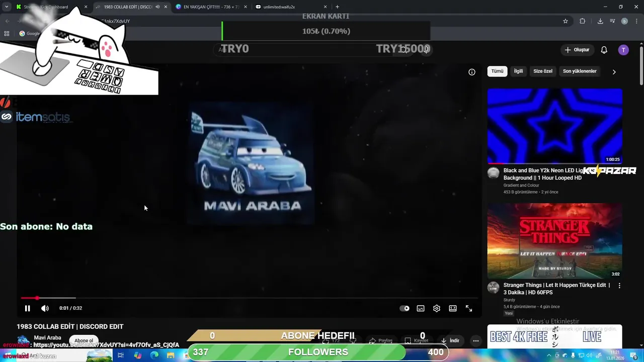The height and width of the screenshot is (362, 644).
Task: Open the taskbar clock showing 11:21
Action: pyautogui.click(x=615, y=355)
